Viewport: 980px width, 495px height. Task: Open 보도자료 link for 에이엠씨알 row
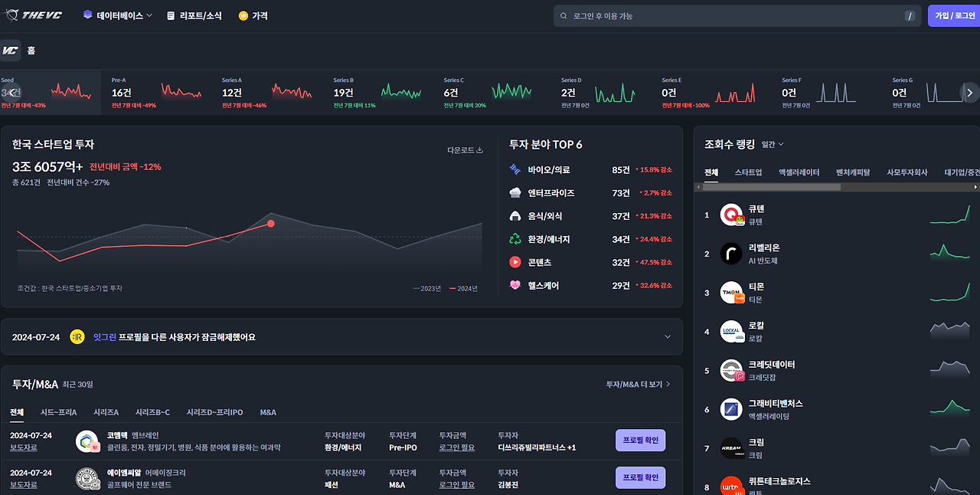[x=23, y=485]
